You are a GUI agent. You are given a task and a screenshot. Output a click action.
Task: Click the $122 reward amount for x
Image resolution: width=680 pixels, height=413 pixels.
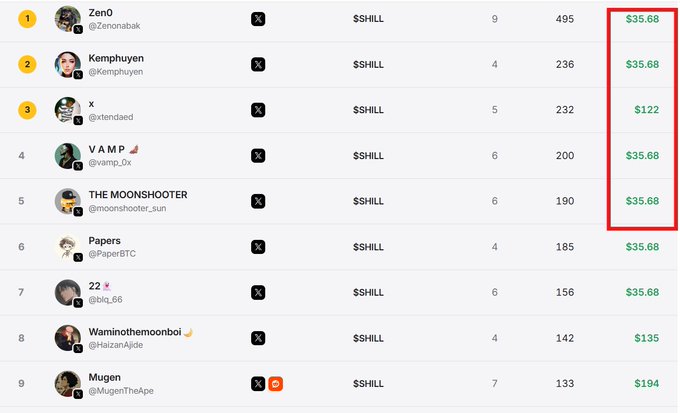tap(647, 110)
